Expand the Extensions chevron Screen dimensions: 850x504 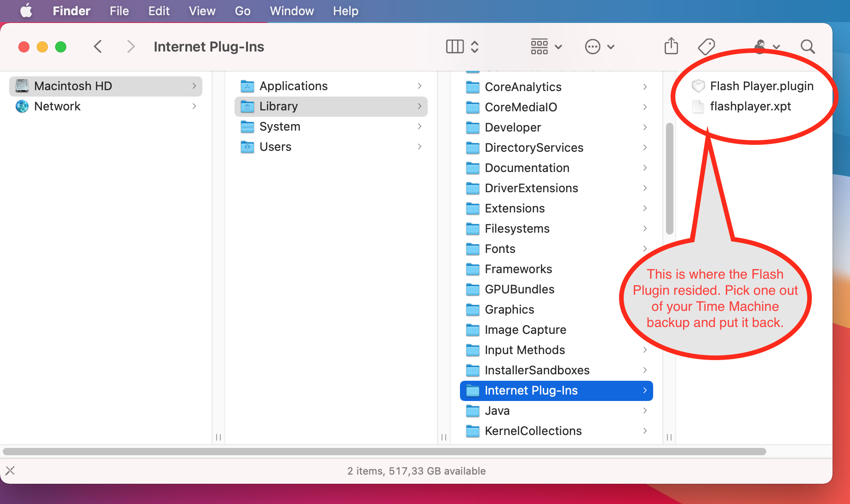[645, 208]
